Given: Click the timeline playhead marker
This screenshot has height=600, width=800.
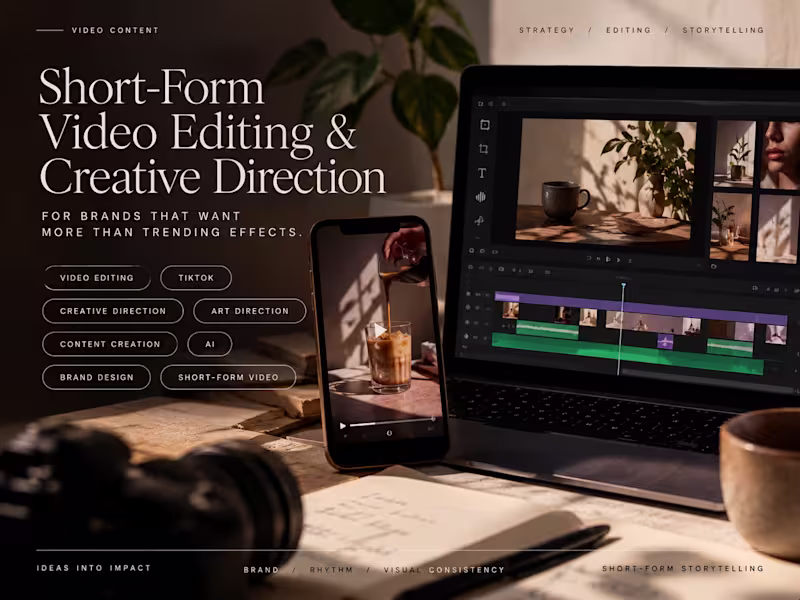Looking at the screenshot, I should (623, 285).
